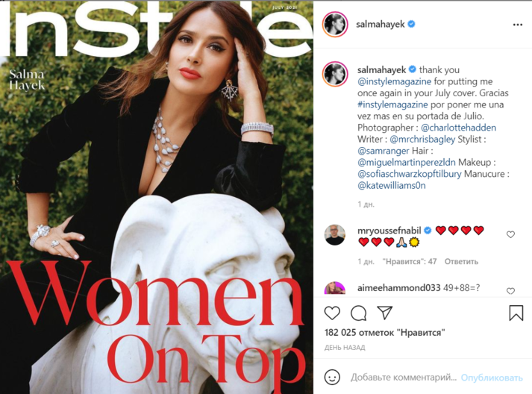Like the post with the heart icon

click(332, 313)
